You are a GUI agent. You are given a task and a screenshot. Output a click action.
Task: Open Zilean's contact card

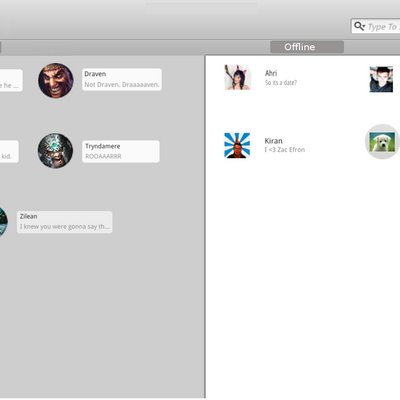click(65, 222)
